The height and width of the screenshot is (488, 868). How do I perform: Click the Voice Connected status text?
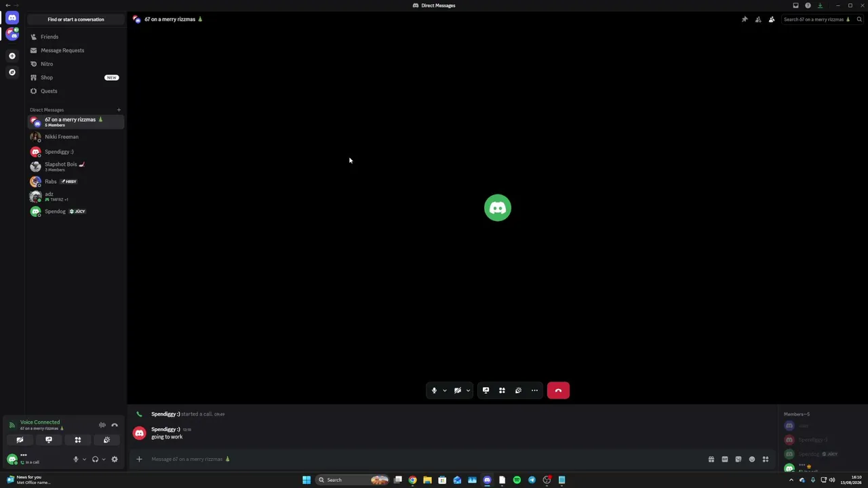pyautogui.click(x=40, y=422)
